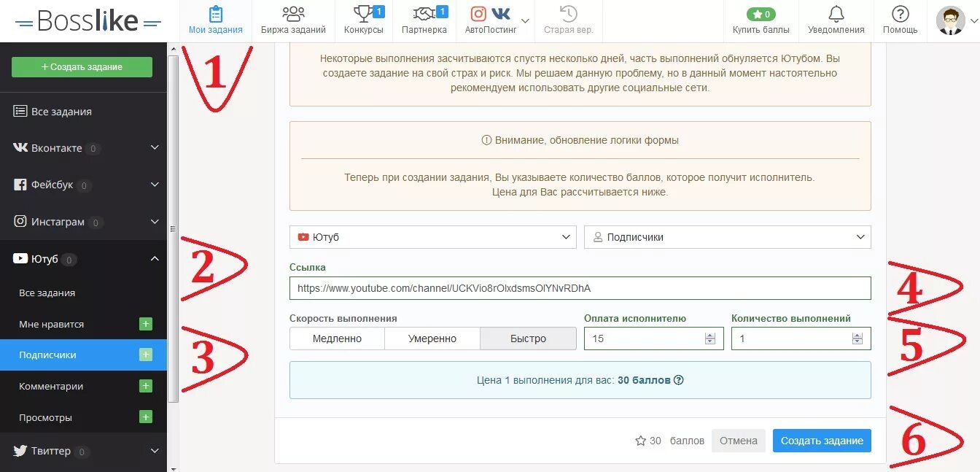Click the green points balance badge

[761, 14]
